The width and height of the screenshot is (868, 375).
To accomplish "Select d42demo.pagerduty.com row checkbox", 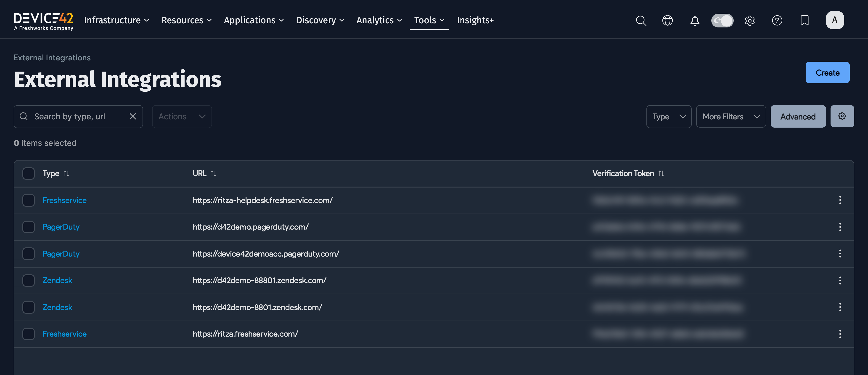I will [28, 227].
